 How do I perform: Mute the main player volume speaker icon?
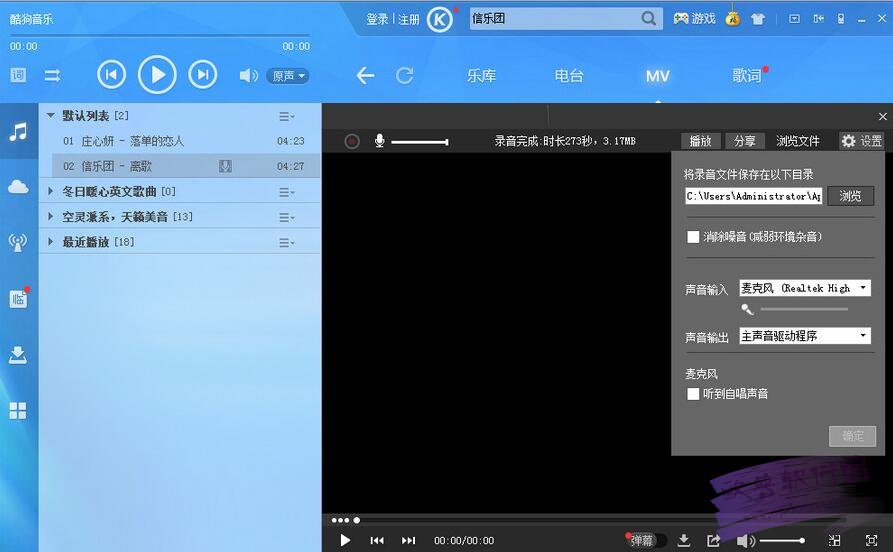[248, 75]
